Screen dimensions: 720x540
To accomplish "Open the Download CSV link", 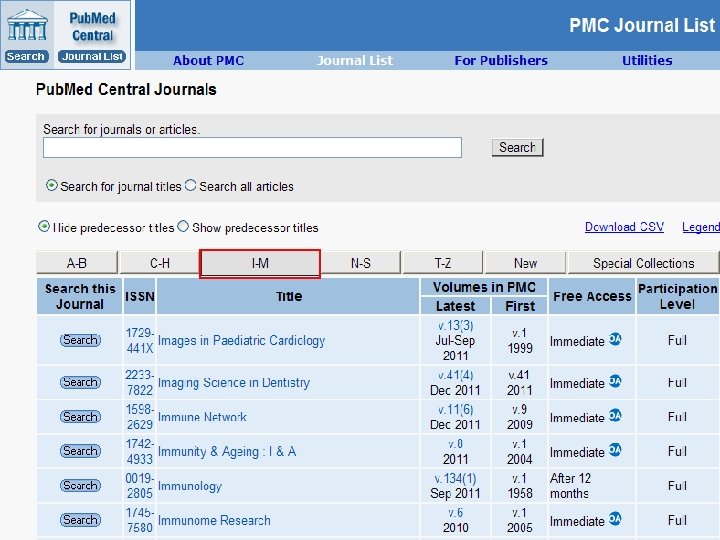I will pyautogui.click(x=624, y=227).
